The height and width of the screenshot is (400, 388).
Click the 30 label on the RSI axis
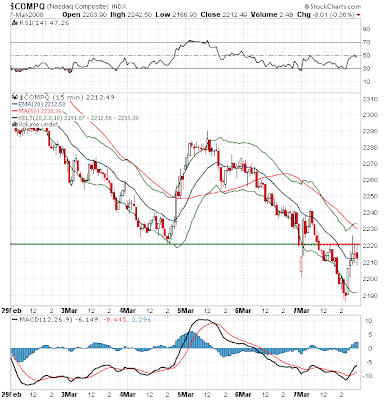point(366,69)
